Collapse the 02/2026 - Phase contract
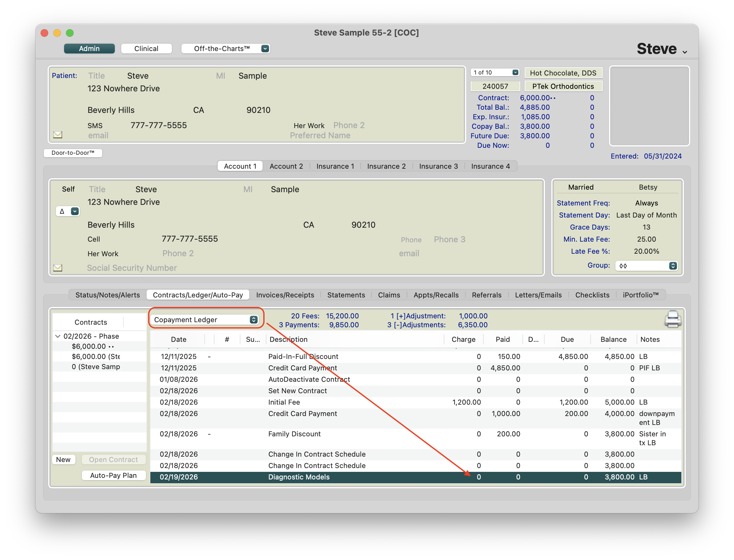The width and height of the screenshot is (734, 560). [x=58, y=336]
